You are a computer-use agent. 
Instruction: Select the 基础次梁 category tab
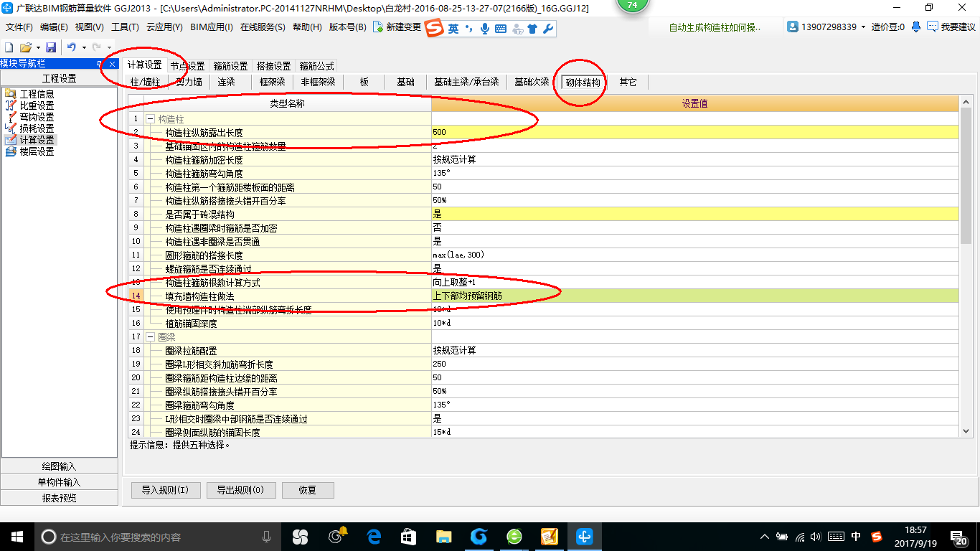coord(532,82)
